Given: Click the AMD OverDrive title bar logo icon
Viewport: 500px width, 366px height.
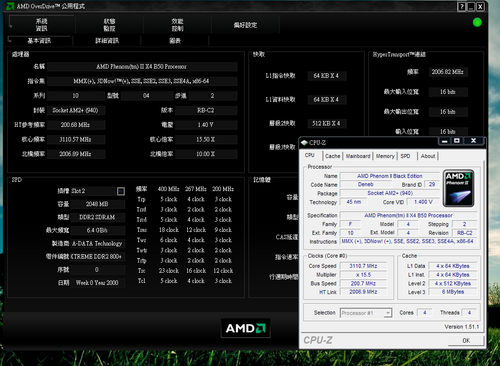Looking at the screenshot, I should pos(10,6).
